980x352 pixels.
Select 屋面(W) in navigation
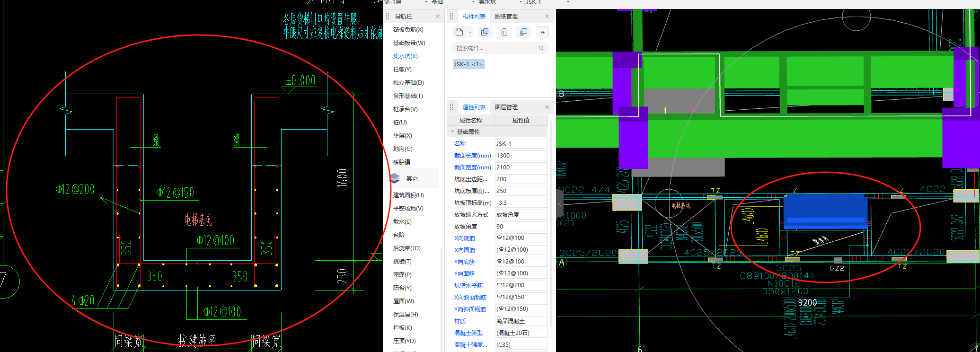point(403,301)
